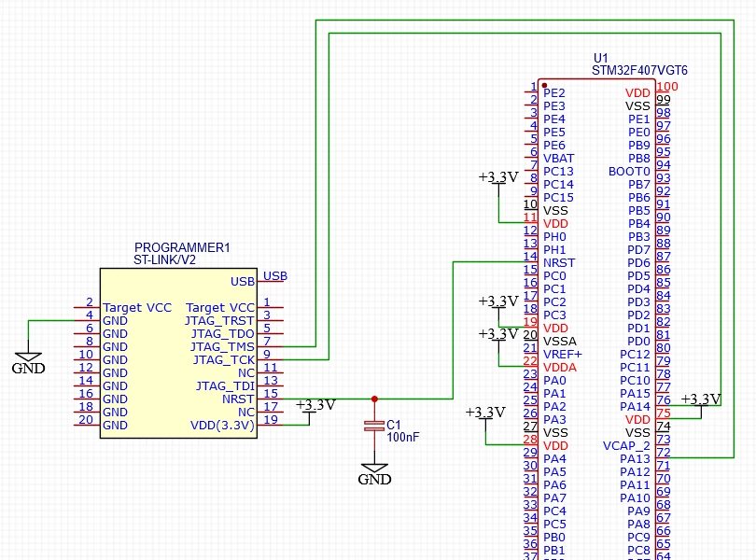
Task: Click the NRST pin 14 label on U1
Action: click(x=559, y=263)
